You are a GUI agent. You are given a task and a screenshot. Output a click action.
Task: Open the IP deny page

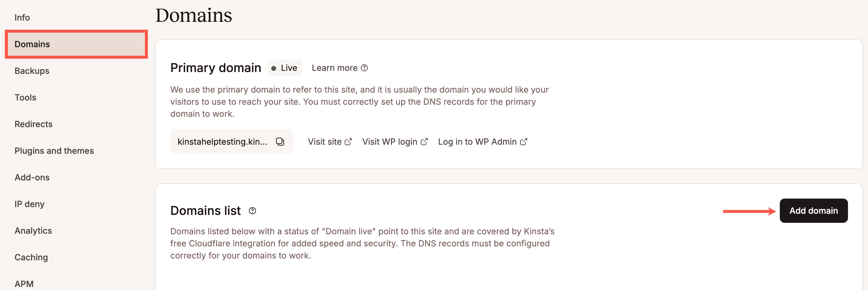(x=30, y=204)
